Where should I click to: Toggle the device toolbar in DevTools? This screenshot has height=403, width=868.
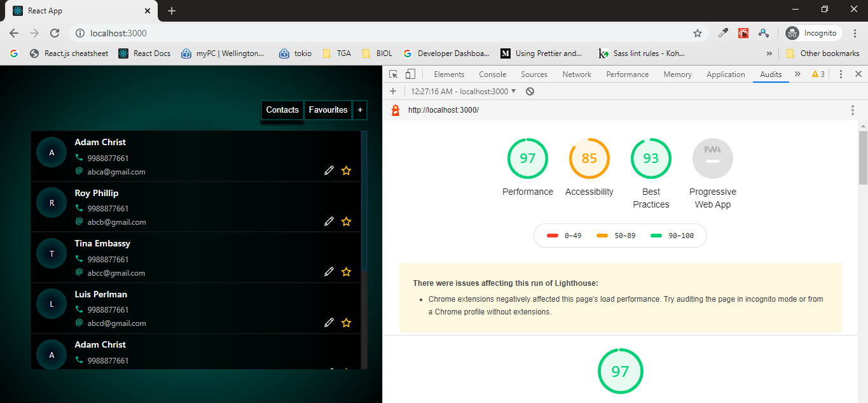410,74
